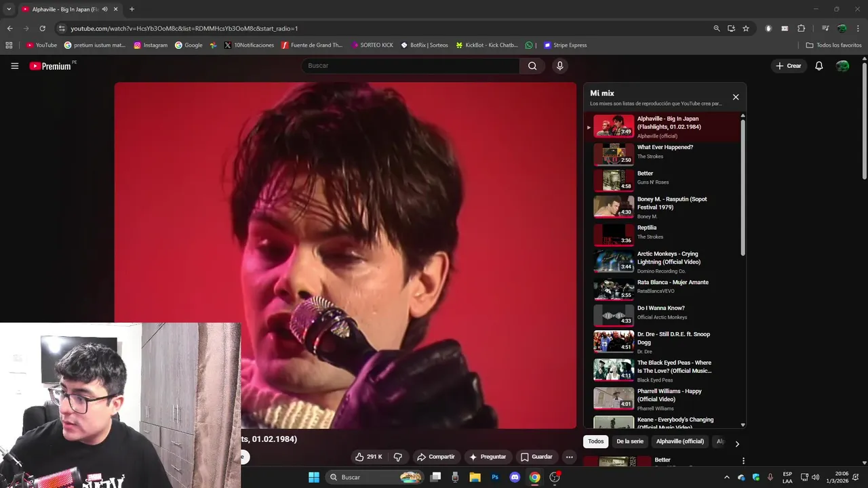868x488 pixels.
Task: Select Black Eyed Peas Where Is The Love
Action: click(663, 370)
